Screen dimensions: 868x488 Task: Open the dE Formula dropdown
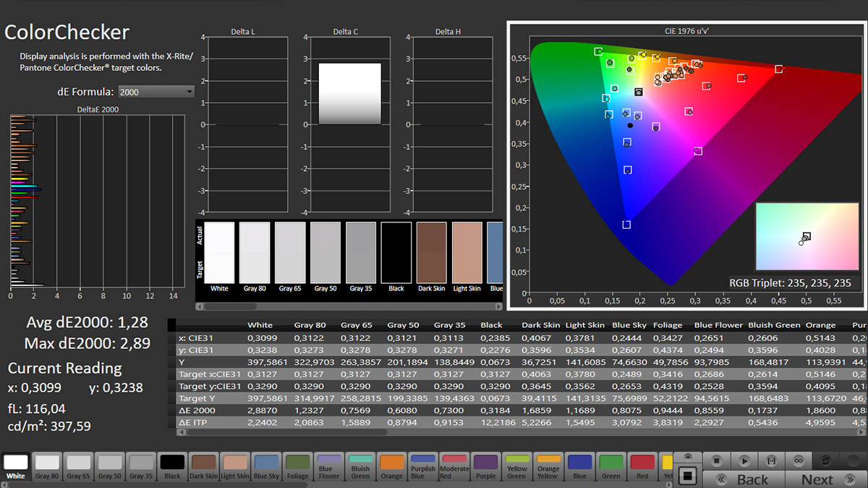pyautogui.click(x=156, y=92)
